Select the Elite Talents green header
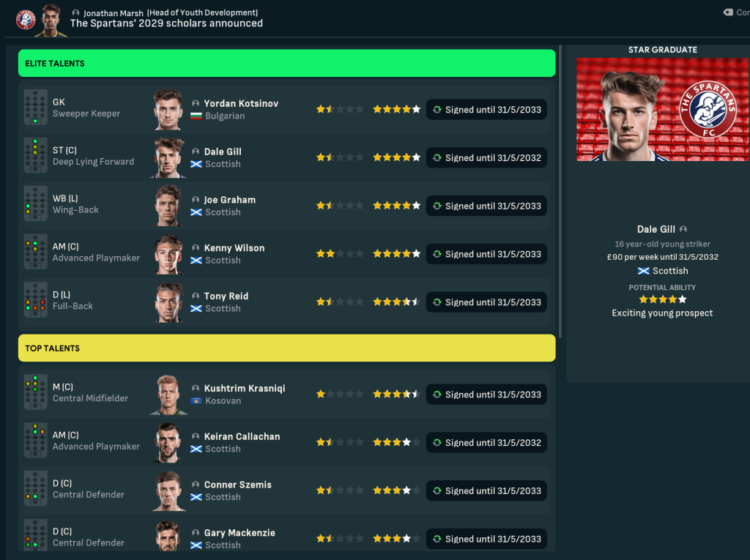 click(286, 64)
